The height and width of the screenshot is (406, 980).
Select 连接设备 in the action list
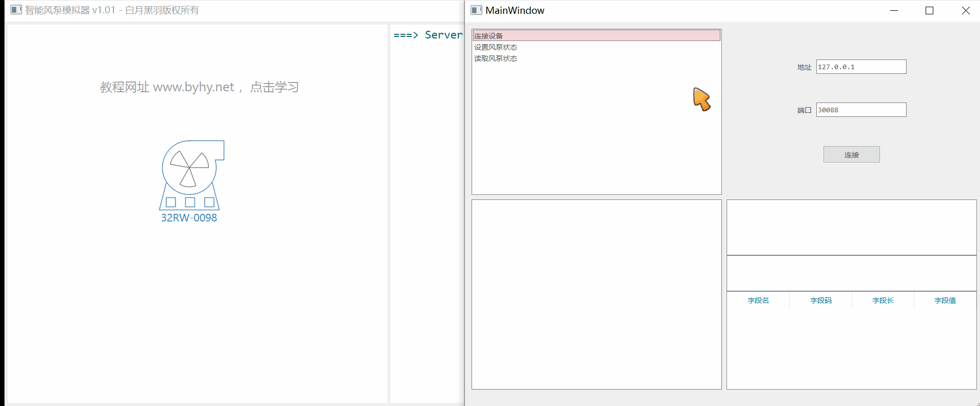tap(488, 36)
